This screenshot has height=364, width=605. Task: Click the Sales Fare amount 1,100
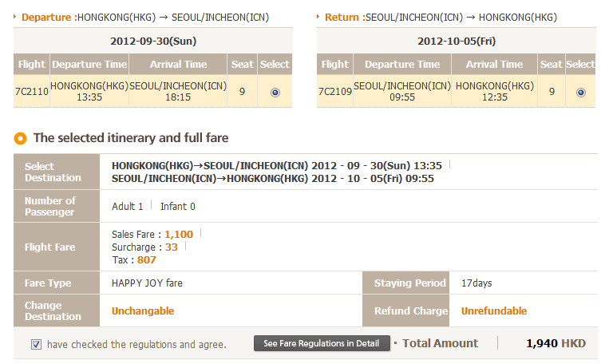pyautogui.click(x=179, y=235)
